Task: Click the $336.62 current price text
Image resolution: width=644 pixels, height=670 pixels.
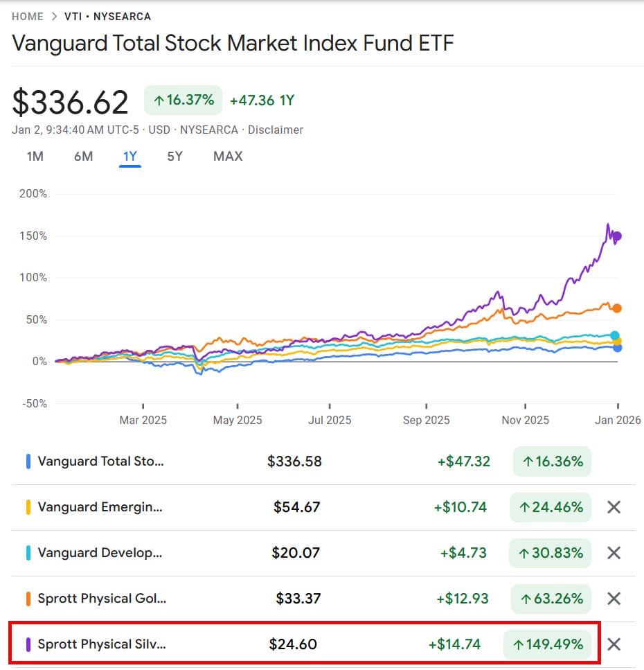Action: click(69, 101)
